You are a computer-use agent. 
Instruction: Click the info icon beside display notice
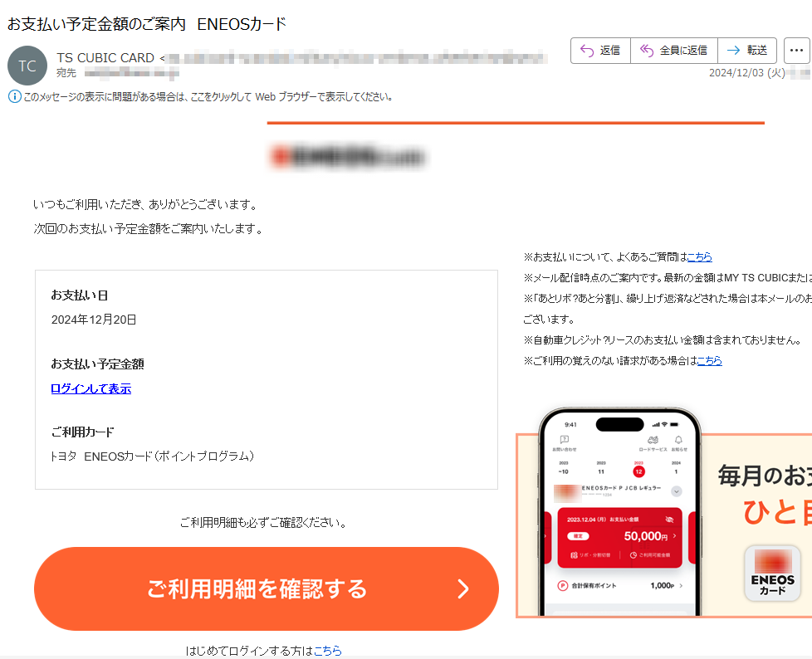pyautogui.click(x=14, y=96)
